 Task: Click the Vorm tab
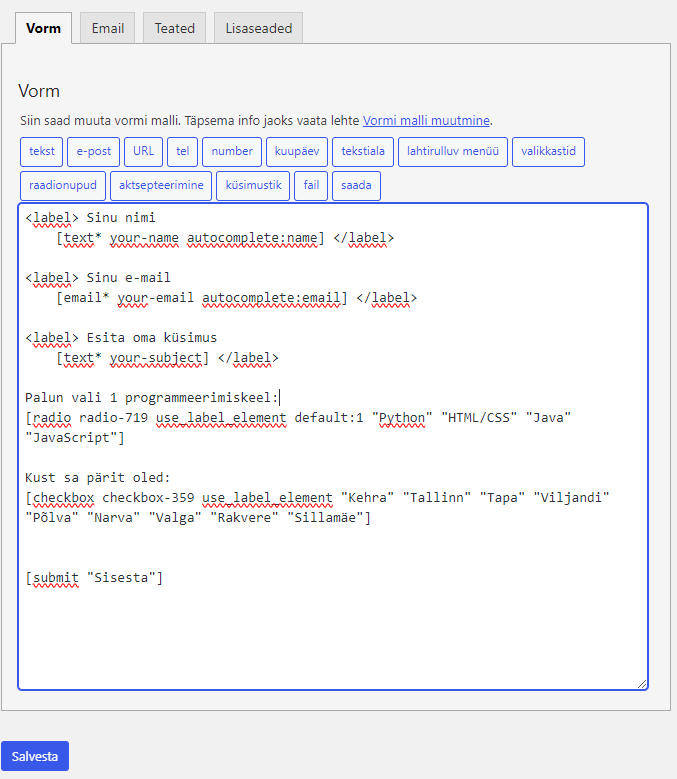click(44, 28)
